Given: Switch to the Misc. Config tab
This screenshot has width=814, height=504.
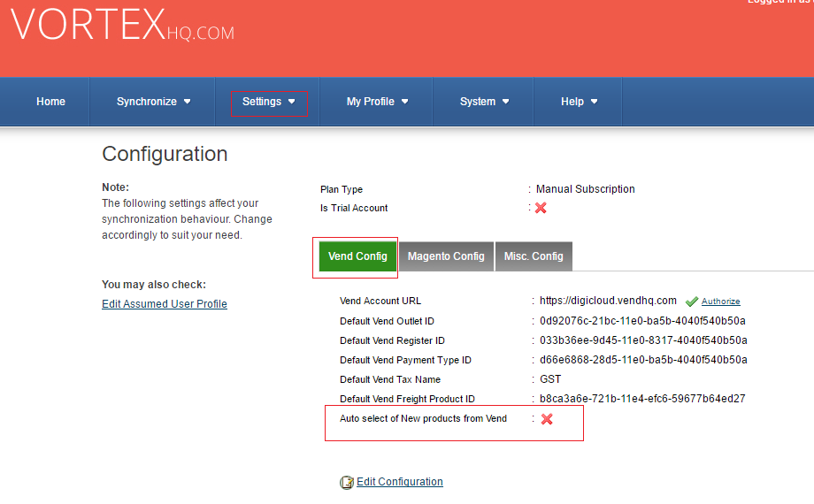Looking at the screenshot, I should click(534, 256).
